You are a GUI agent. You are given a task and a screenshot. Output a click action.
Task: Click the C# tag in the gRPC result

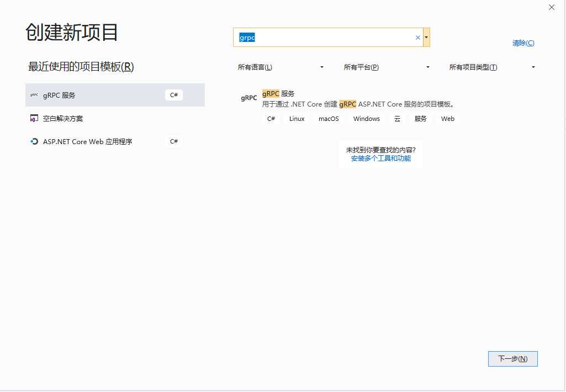tap(271, 119)
